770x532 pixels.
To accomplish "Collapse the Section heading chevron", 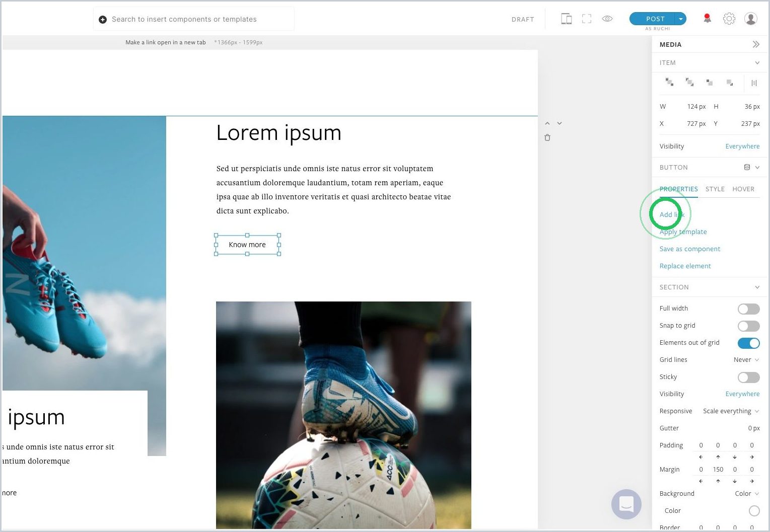I will [757, 287].
